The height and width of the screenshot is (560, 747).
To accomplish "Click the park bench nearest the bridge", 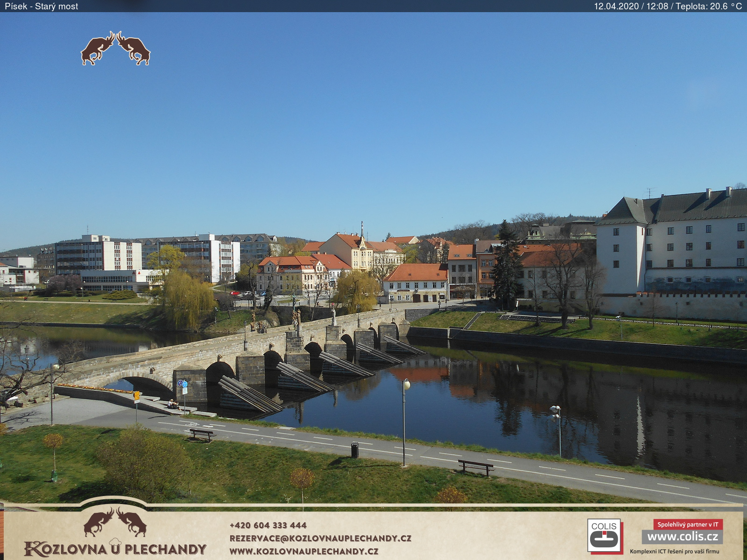I will pos(202,434).
